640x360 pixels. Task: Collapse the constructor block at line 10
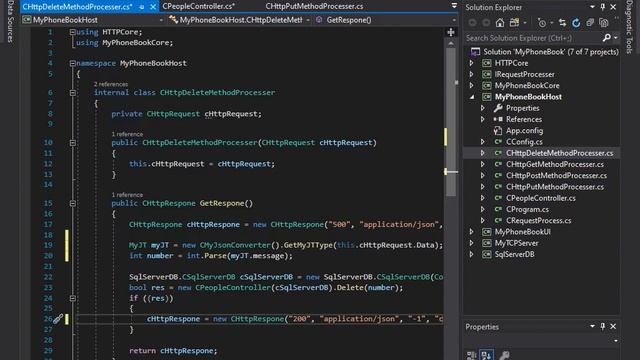click(x=72, y=143)
